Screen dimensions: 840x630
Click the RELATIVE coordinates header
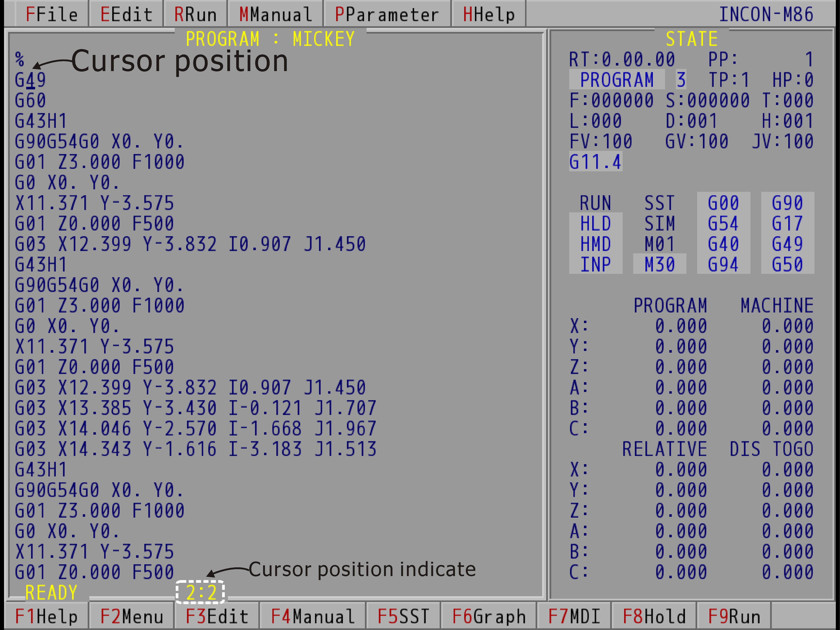point(665,449)
